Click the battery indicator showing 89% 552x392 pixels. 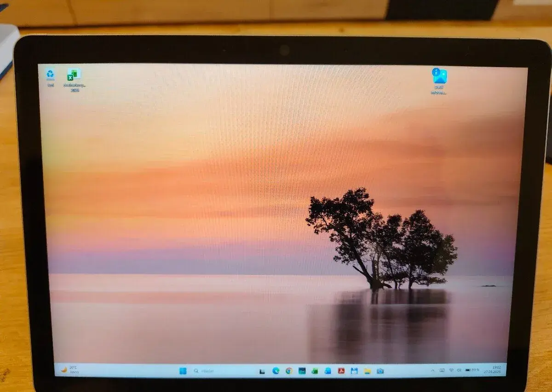[x=472, y=370]
